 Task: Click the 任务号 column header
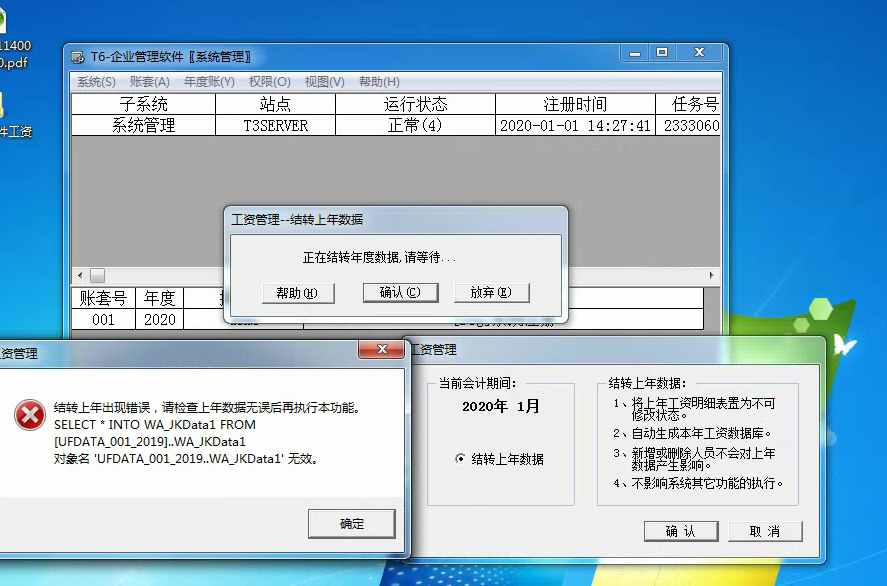pos(688,104)
